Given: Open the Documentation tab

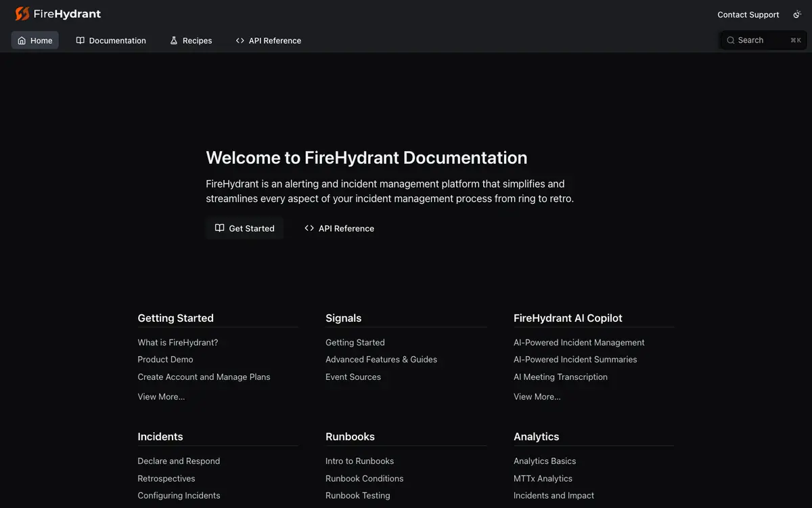Looking at the screenshot, I should point(111,41).
